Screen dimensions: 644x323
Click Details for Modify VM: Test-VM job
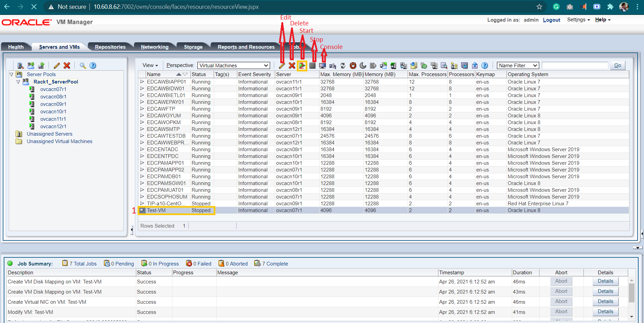click(x=605, y=312)
